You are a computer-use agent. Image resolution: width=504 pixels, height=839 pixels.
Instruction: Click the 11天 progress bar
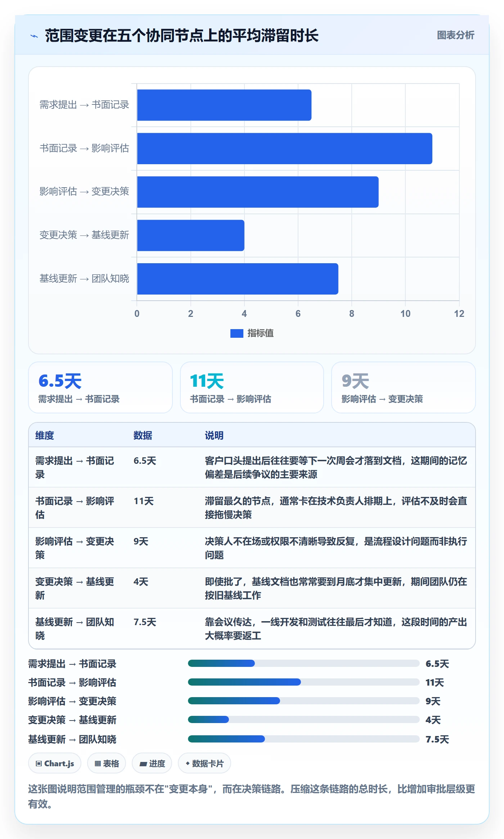303,682
